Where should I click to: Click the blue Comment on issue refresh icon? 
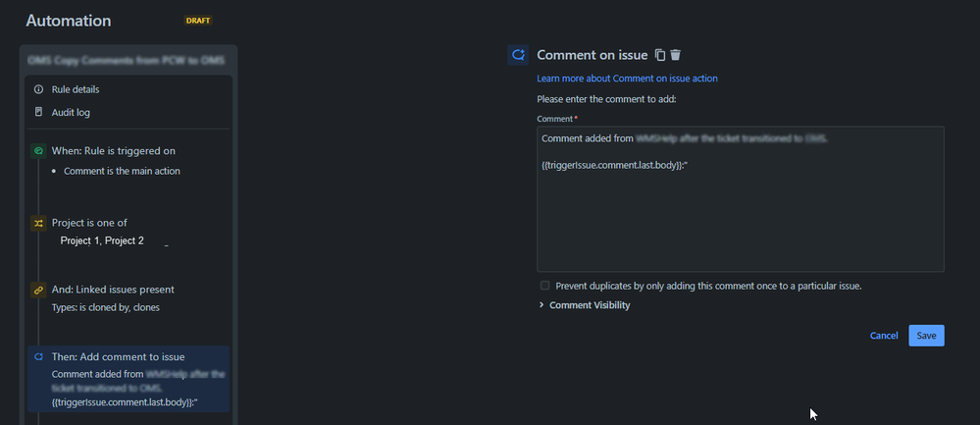pos(518,55)
